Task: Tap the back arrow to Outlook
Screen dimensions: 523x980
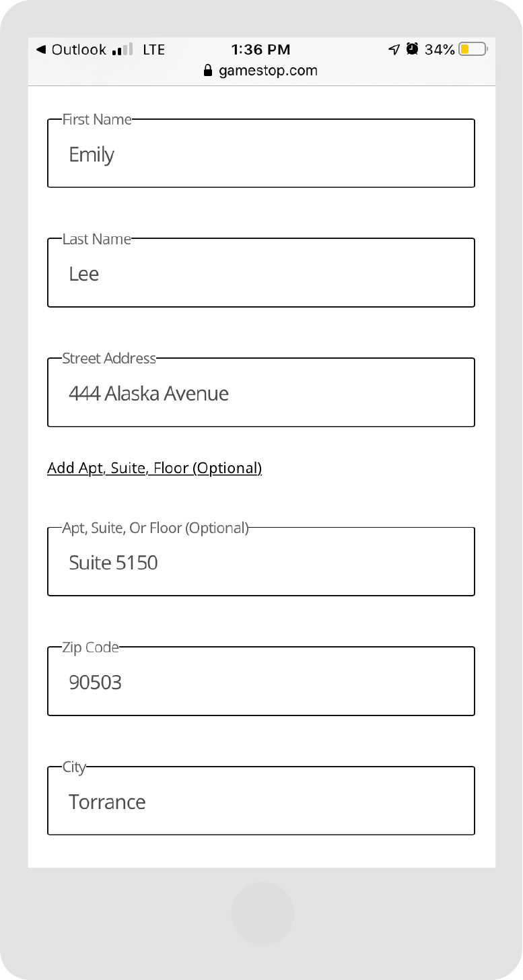Action: click(41, 50)
